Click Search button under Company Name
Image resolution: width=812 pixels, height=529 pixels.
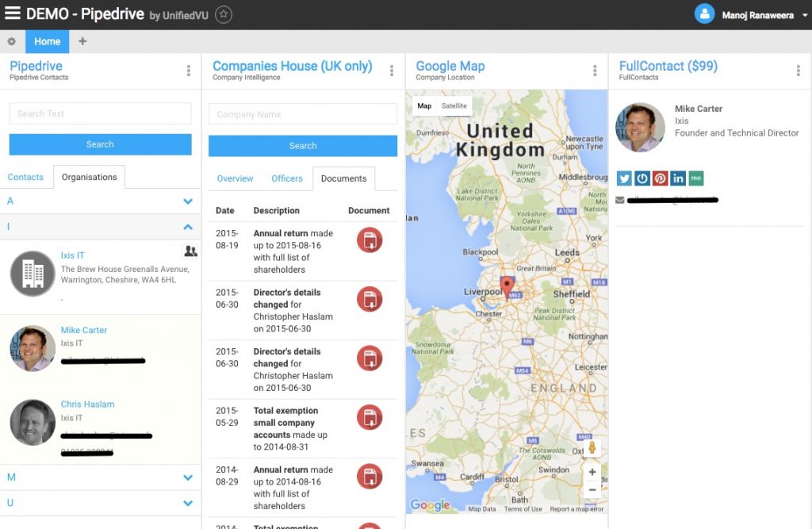[303, 146]
